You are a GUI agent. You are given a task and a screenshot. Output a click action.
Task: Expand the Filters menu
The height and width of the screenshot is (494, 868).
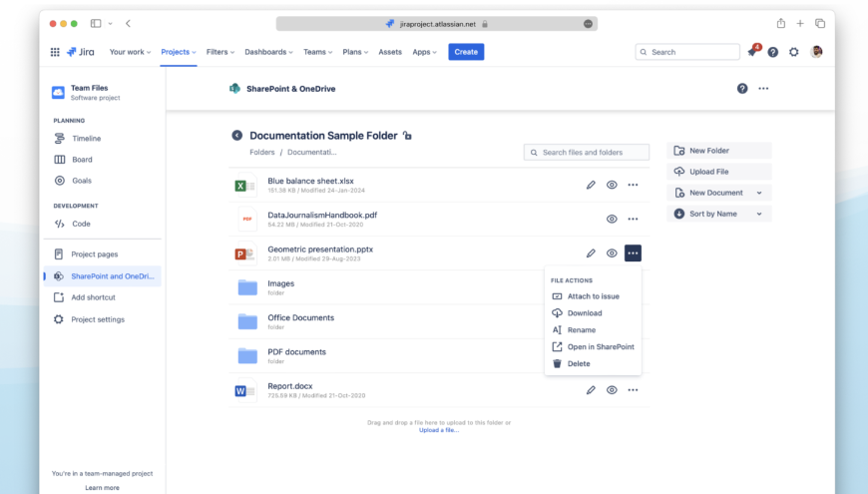220,52
